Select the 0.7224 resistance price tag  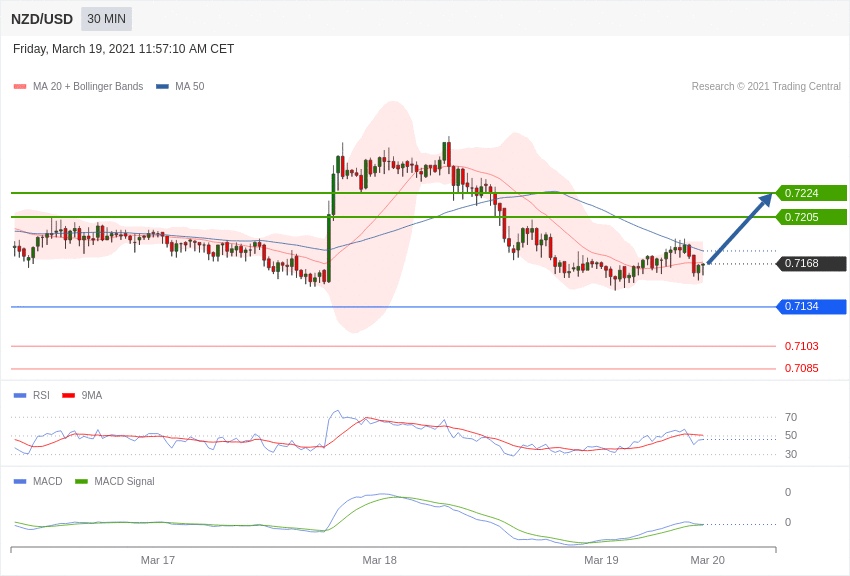point(812,193)
